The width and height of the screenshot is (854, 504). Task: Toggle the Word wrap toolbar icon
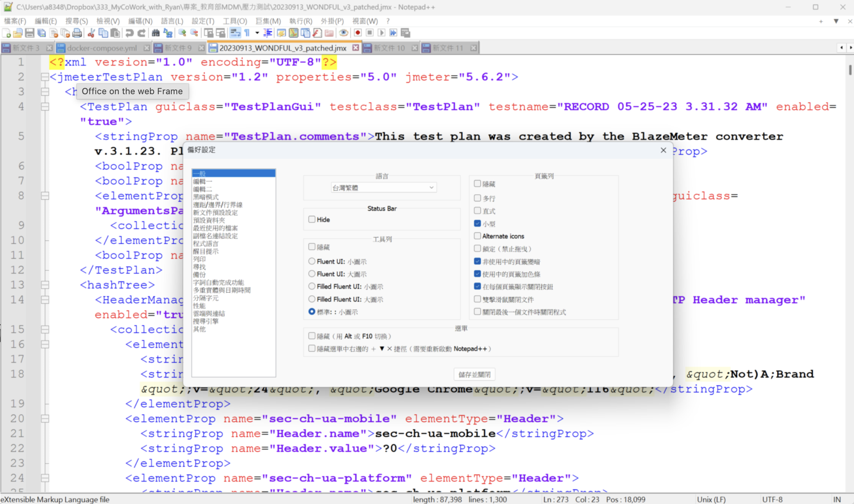click(235, 33)
